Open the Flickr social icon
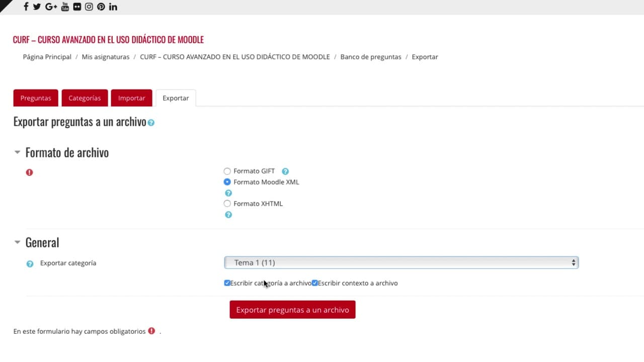 [76, 7]
